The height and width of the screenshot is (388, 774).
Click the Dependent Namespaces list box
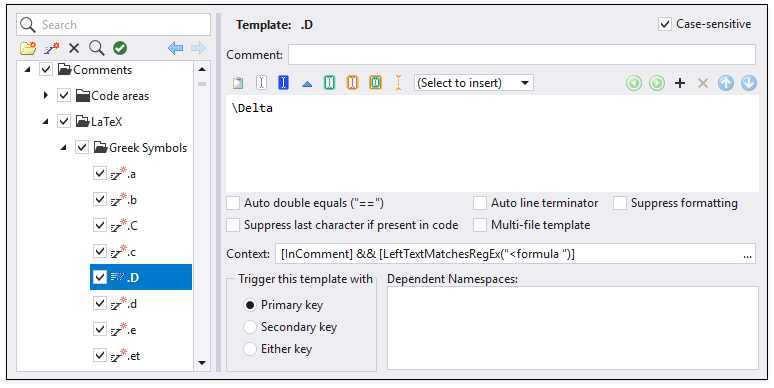pos(573,328)
